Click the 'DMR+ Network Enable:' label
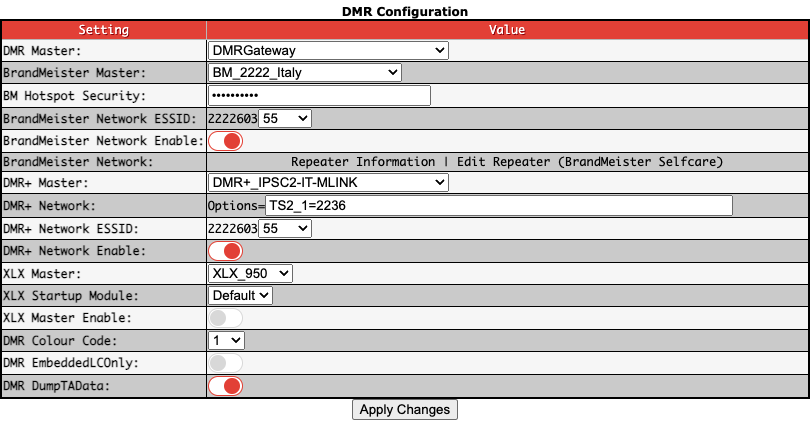The width and height of the screenshot is (812, 427). pos(75,251)
